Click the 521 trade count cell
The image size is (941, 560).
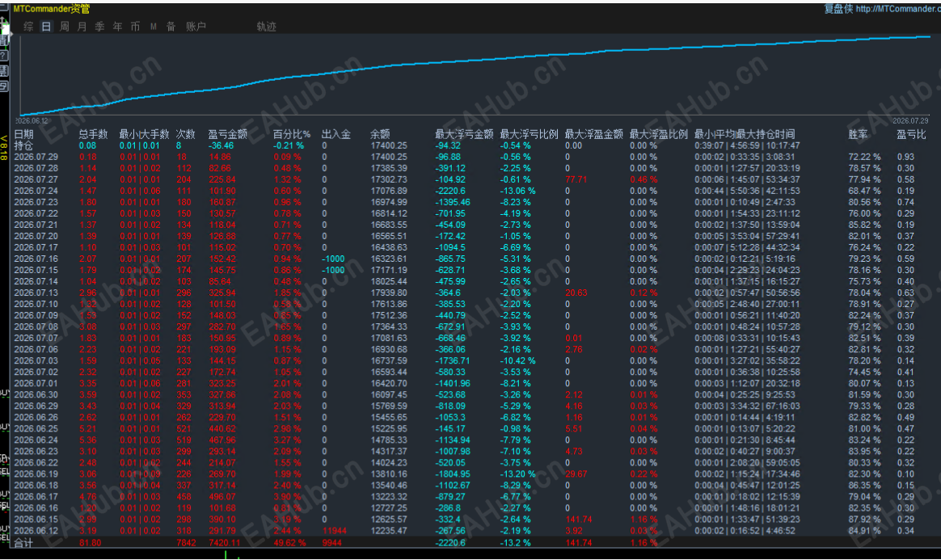[184, 429]
